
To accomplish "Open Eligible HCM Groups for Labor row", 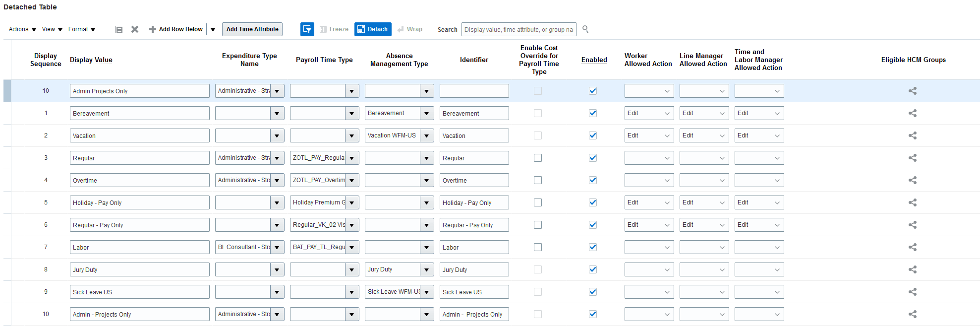I will click(912, 247).
